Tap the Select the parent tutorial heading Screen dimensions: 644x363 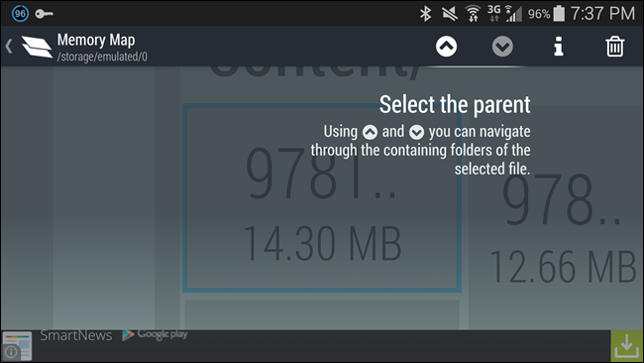[455, 104]
